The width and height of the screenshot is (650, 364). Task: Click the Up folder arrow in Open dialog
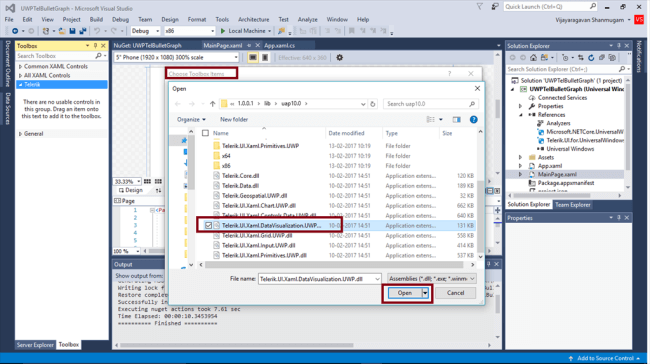(x=212, y=104)
